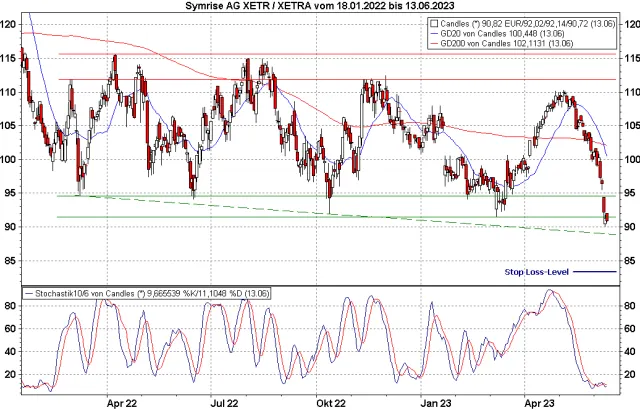Screen dimensions: 640x410
Task: Click the 60 stochastic label on right axis
Action: 629,328
